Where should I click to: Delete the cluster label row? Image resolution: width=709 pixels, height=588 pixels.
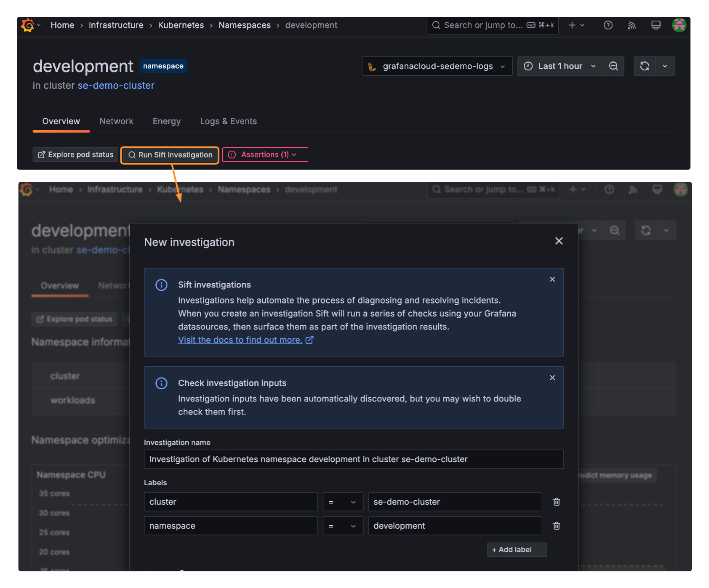(556, 502)
